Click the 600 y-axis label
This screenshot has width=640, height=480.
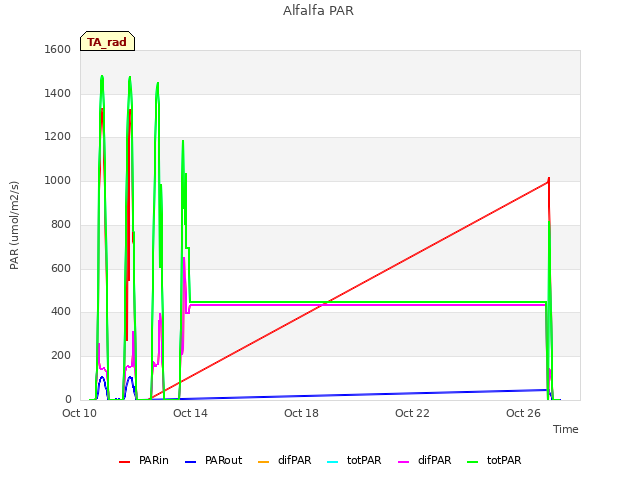(x=61, y=268)
